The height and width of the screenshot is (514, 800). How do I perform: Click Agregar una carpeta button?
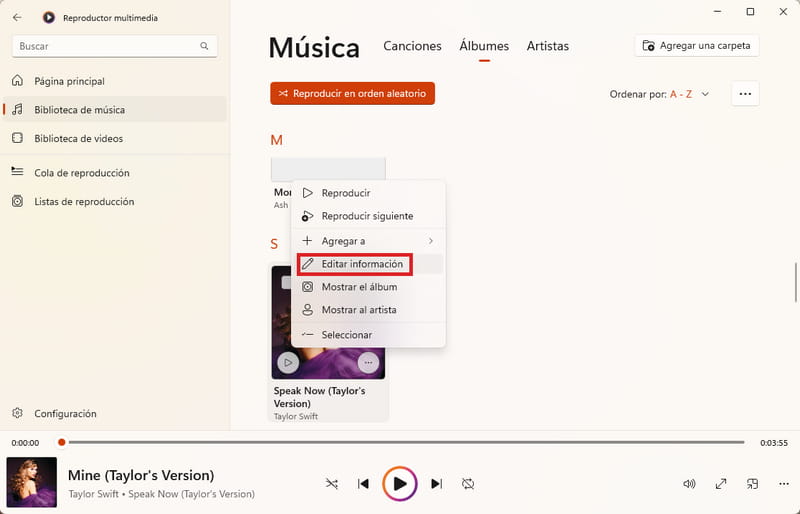pyautogui.click(x=696, y=45)
